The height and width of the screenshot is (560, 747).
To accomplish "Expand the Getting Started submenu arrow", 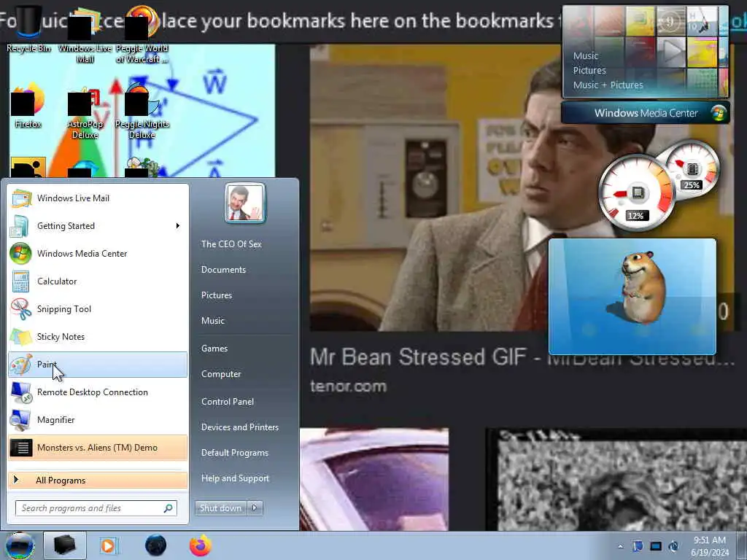I will pyautogui.click(x=178, y=226).
